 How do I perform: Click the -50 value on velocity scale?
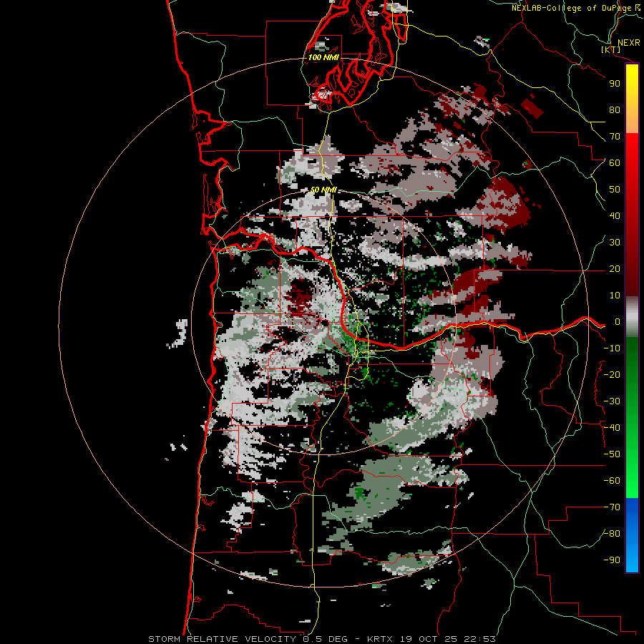[612, 454]
